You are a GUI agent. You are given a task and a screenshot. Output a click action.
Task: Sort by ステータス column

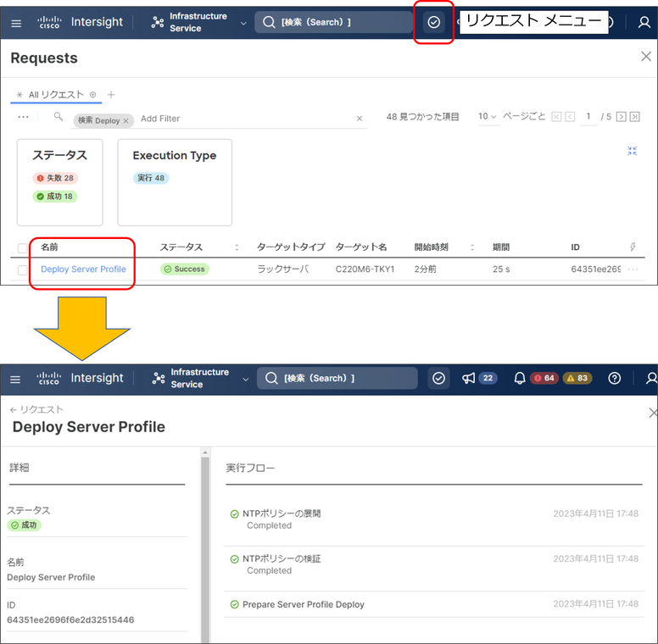click(237, 247)
